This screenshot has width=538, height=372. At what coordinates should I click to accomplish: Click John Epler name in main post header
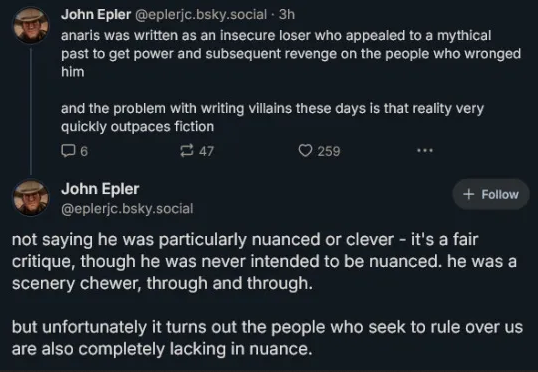100,189
